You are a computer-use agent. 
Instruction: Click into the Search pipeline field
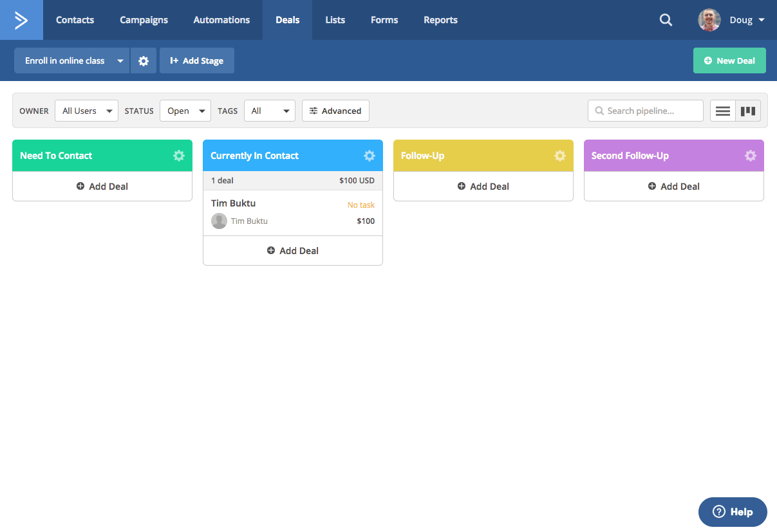646,111
